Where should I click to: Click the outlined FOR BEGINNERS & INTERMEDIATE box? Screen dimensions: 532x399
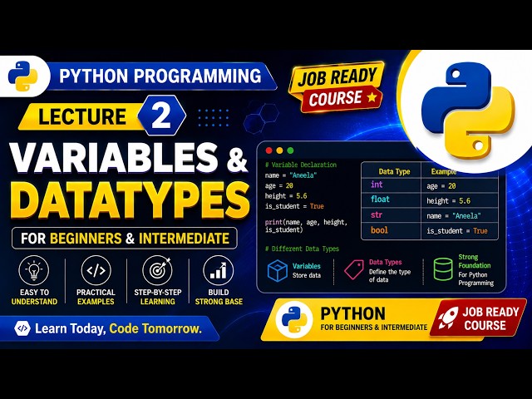tap(125, 239)
